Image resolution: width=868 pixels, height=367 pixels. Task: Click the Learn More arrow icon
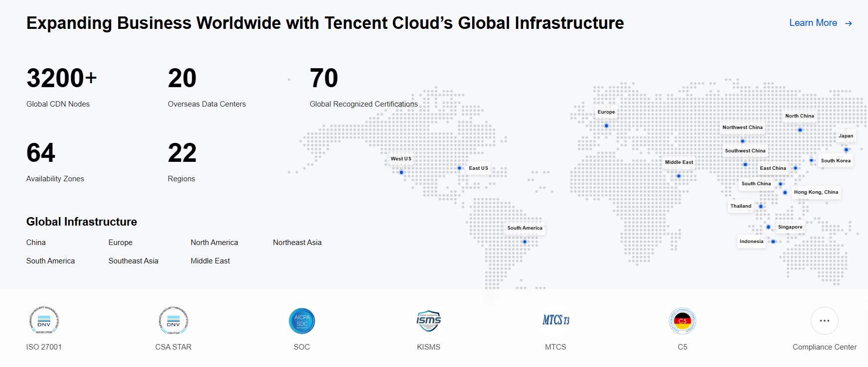point(849,23)
